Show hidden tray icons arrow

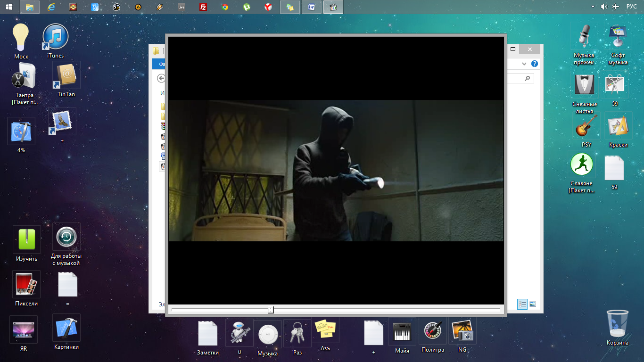click(x=593, y=7)
